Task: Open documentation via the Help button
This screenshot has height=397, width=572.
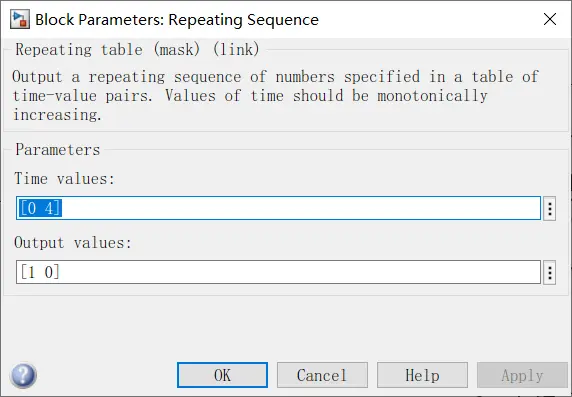Action: (x=422, y=375)
